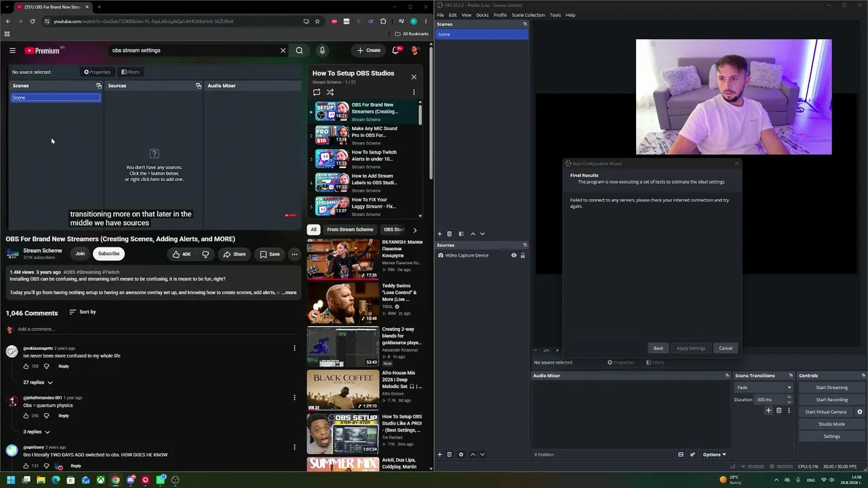Open OBS Settings from Controls dock
This screenshot has width=868, height=488.
coord(831,436)
